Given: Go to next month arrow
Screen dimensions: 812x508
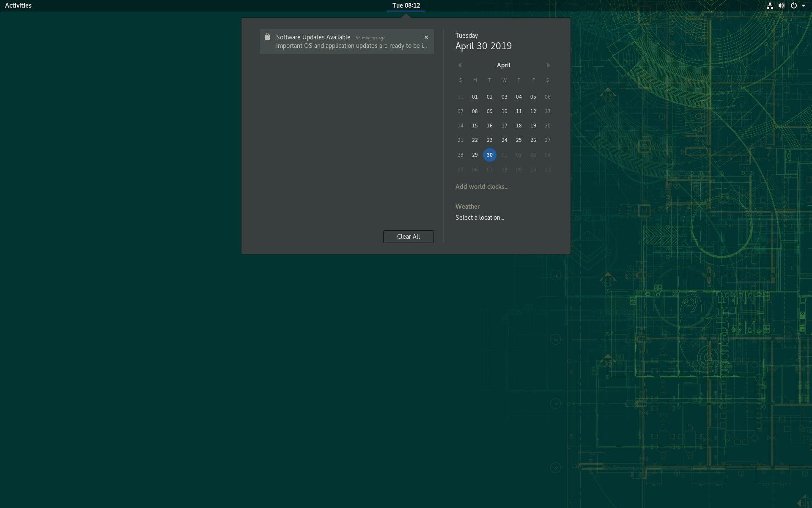Looking at the screenshot, I should 548,65.
